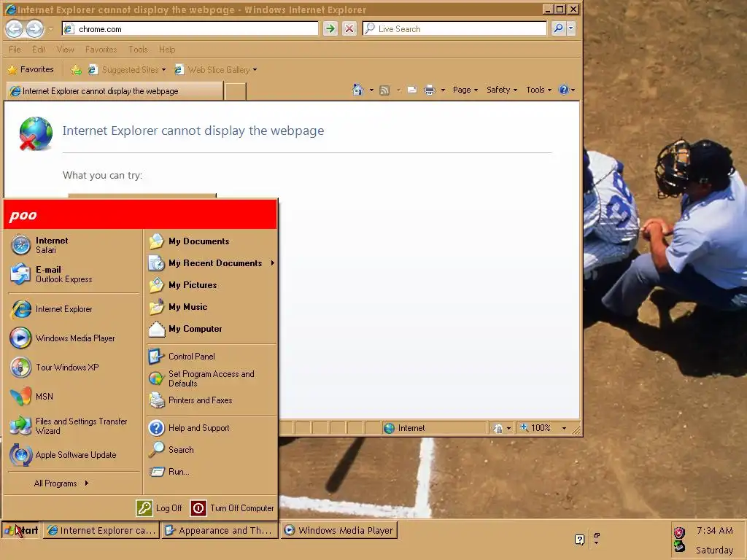
Task: Click the red Stop button
Action: pos(349,28)
